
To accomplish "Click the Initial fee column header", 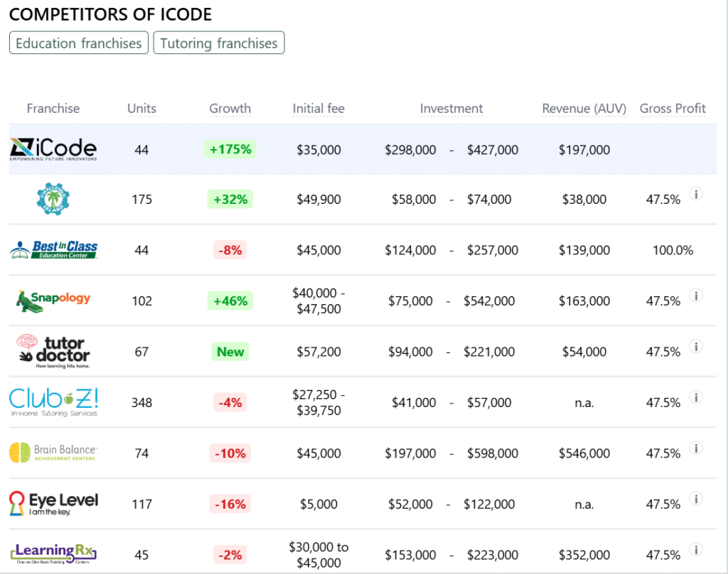I will [318, 108].
